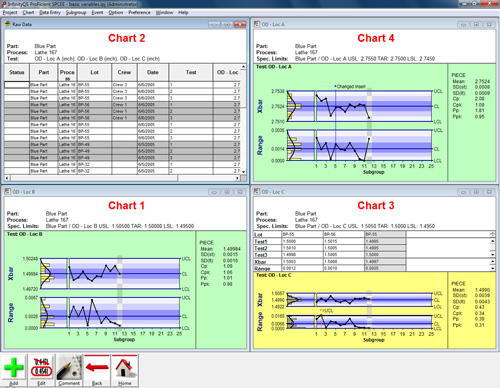Viewport: 500px width, 388px height.
Task: Open the Subgroup menu
Action: click(x=76, y=12)
